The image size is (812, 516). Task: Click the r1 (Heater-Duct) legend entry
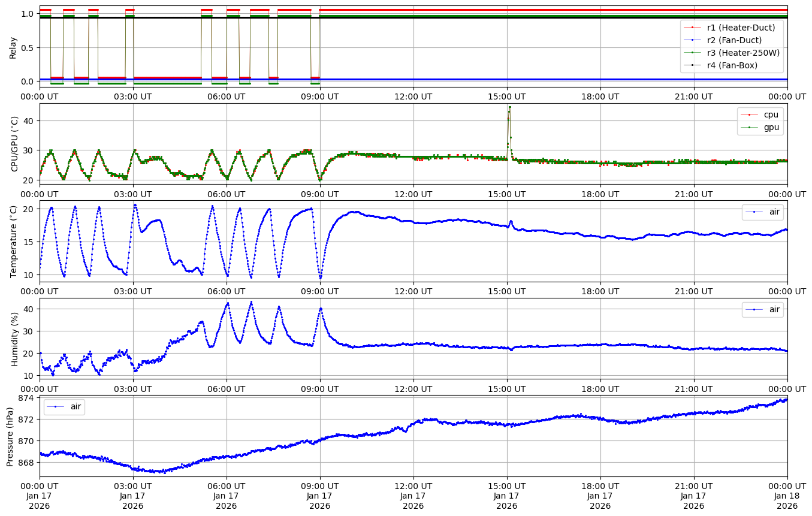click(x=741, y=27)
